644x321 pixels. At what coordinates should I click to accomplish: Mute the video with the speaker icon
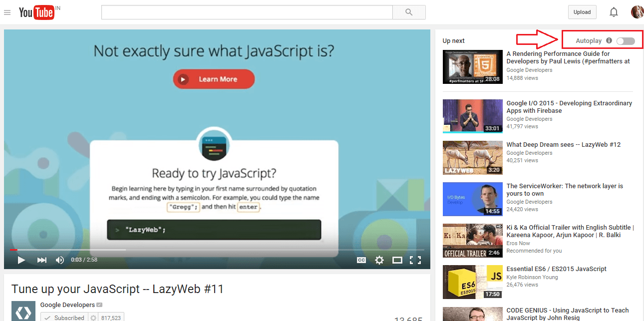point(60,260)
